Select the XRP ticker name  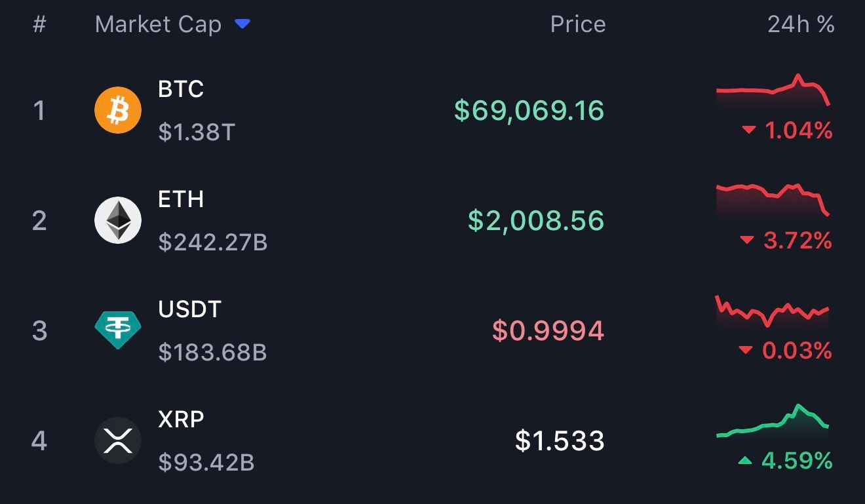point(181,419)
